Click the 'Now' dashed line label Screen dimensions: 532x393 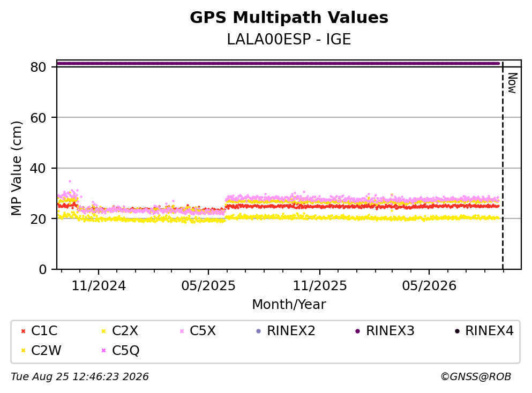pos(512,83)
